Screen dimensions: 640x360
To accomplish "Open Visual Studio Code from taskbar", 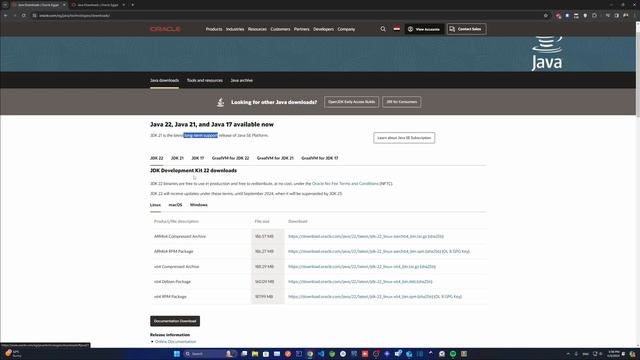I will point(321,353).
